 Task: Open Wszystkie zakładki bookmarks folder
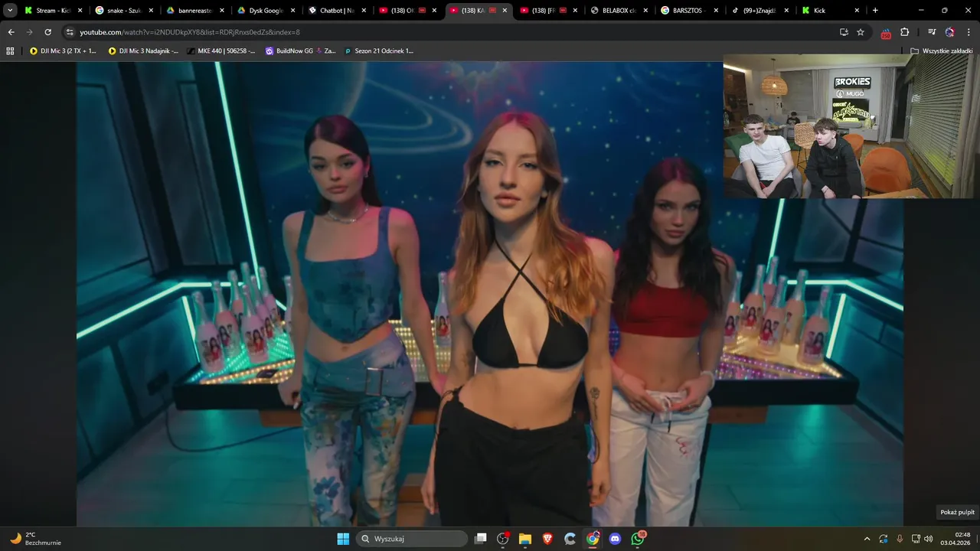(942, 51)
